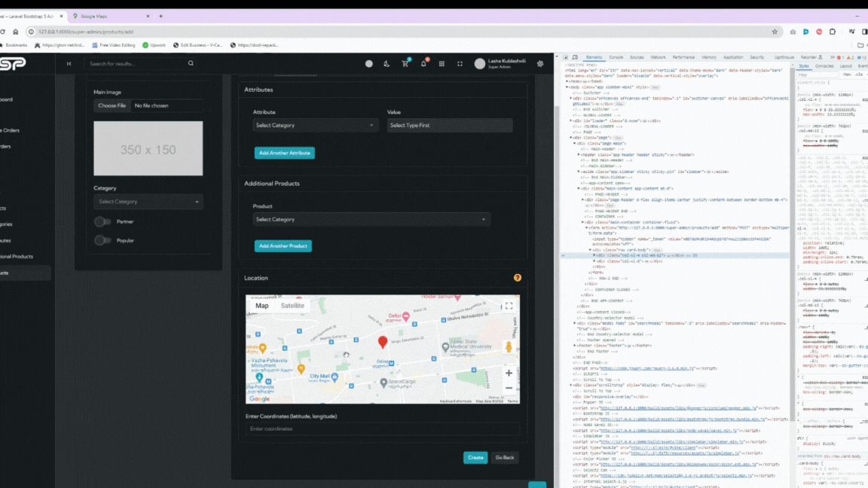Open the Category dropdown under Main Image

point(148,201)
